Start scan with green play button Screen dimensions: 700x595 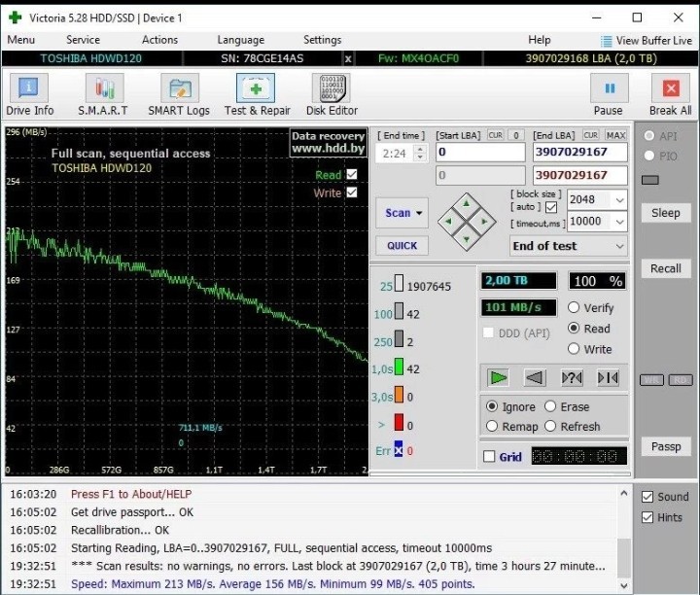(498, 377)
